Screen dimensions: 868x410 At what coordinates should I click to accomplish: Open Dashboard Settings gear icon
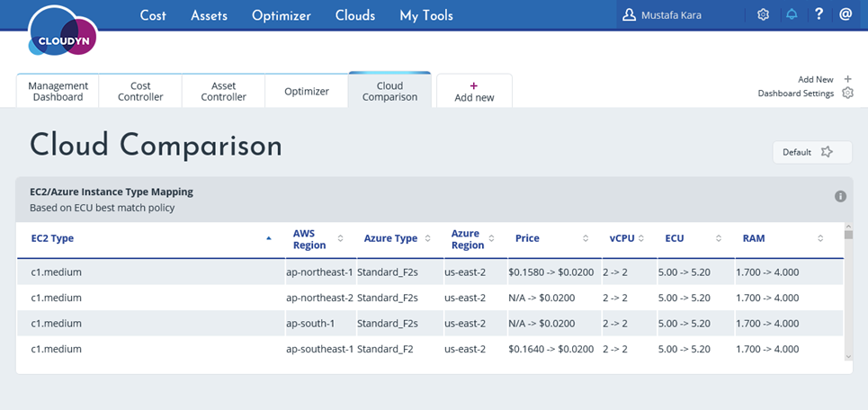point(847,93)
